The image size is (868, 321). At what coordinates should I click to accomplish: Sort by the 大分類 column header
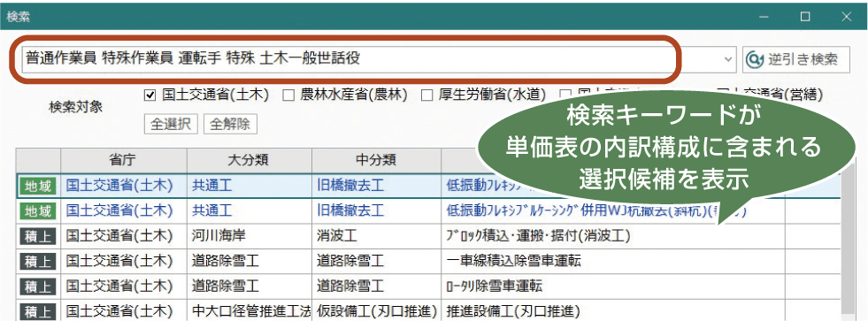point(250,161)
